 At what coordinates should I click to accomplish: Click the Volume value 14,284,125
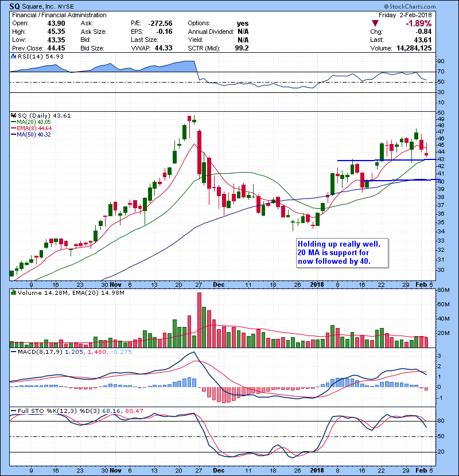414,48
